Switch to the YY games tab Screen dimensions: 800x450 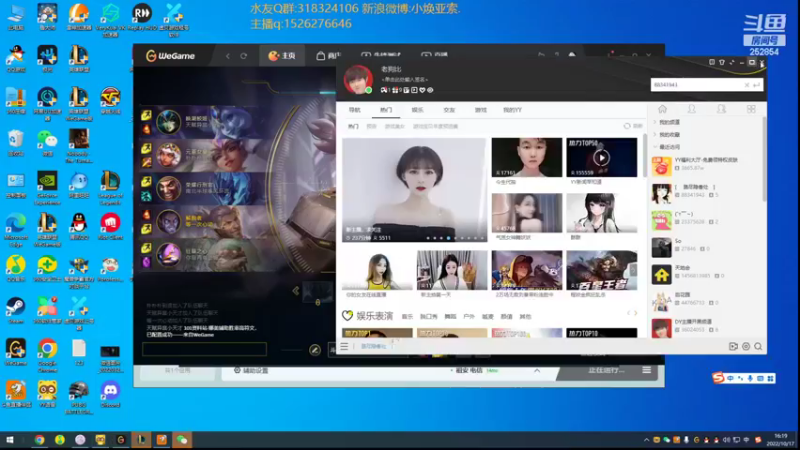pyautogui.click(x=481, y=110)
